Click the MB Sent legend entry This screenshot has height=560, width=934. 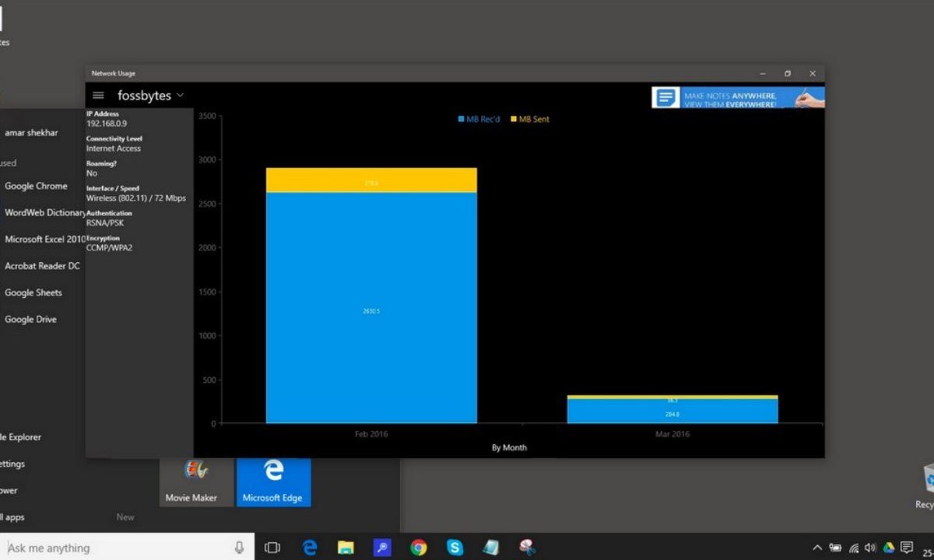pos(530,119)
